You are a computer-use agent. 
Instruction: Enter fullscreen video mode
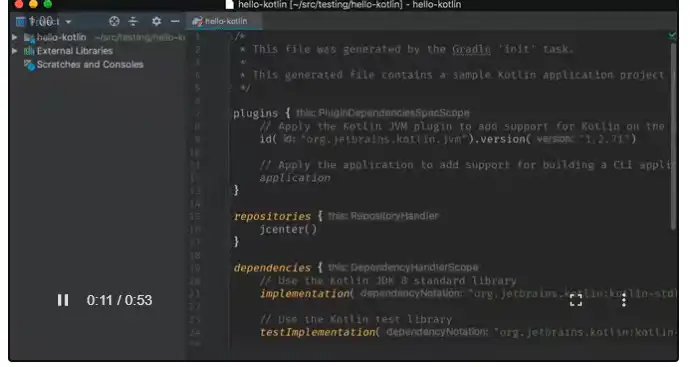coord(576,300)
